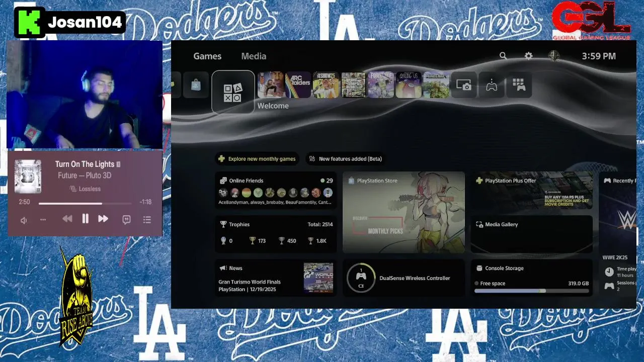This screenshot has height=362, width=644.
Task: Open the Media Gallery camera tile
Action: (463, 85)
